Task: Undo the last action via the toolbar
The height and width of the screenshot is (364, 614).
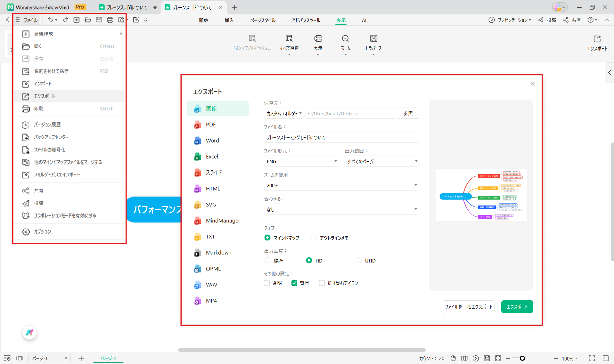Action: tap(50, 20)
